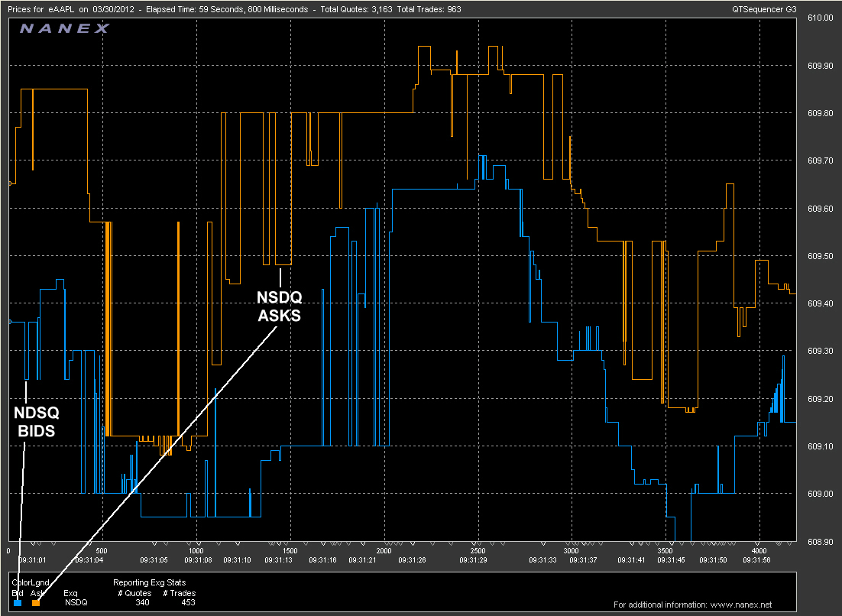Screen dimensions: 842x616
Task: Click the 3000 sequence tick label
Action: coord(572,550)
